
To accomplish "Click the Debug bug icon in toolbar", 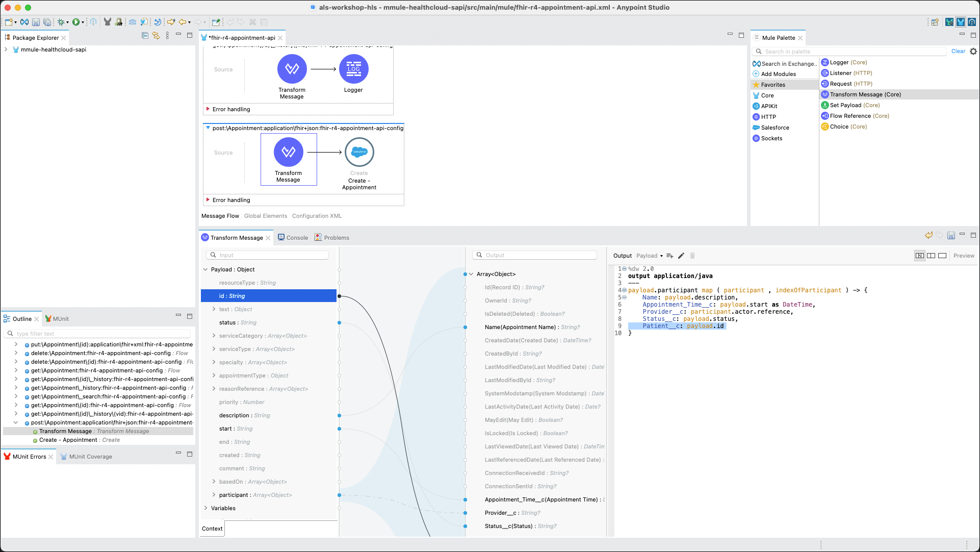I will click(61, 22).
